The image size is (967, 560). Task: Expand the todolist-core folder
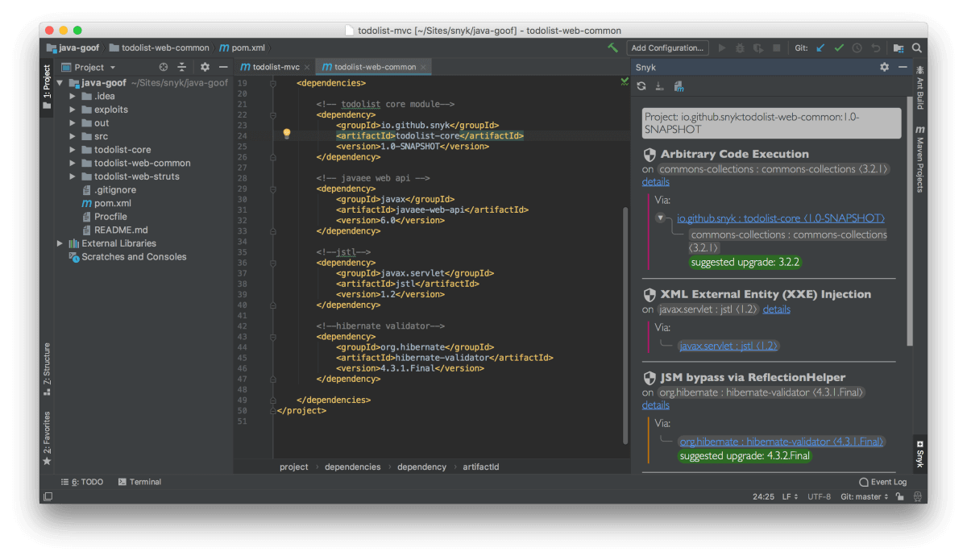coord(73,150)
